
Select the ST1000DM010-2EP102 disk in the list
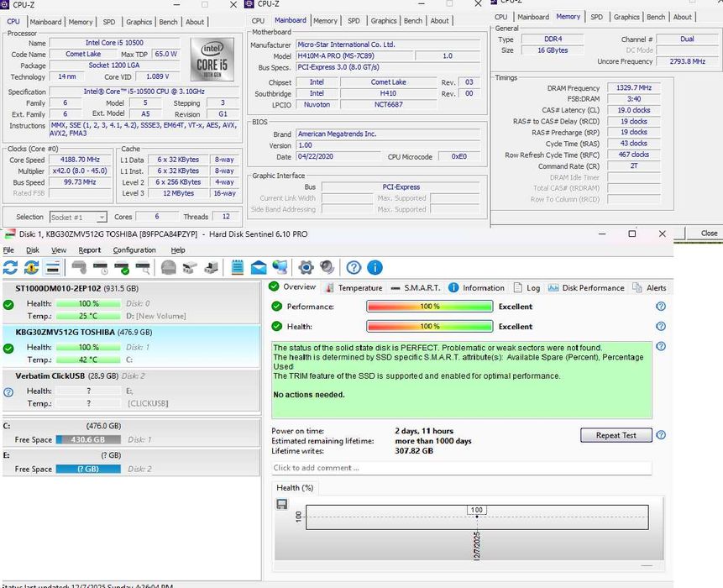131,302
